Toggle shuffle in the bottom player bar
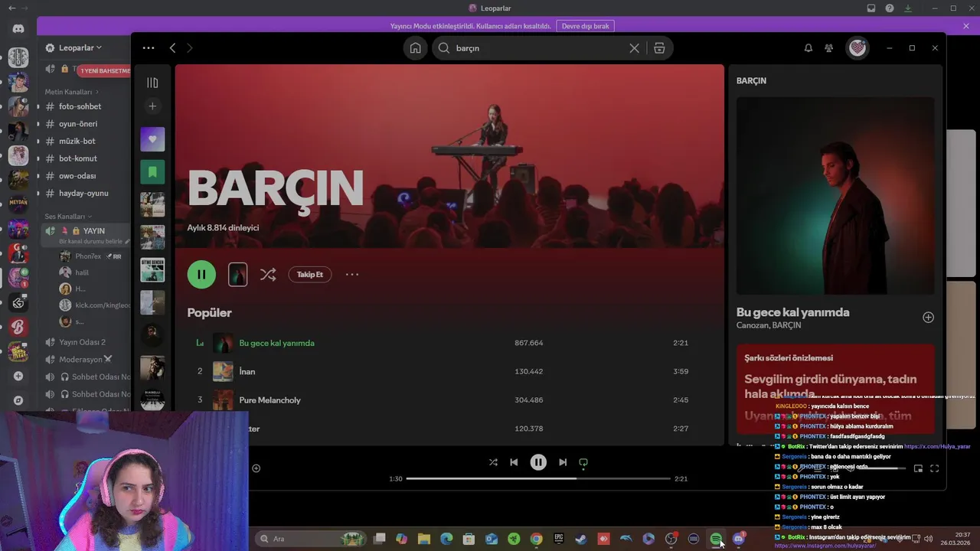 point(493,462)
